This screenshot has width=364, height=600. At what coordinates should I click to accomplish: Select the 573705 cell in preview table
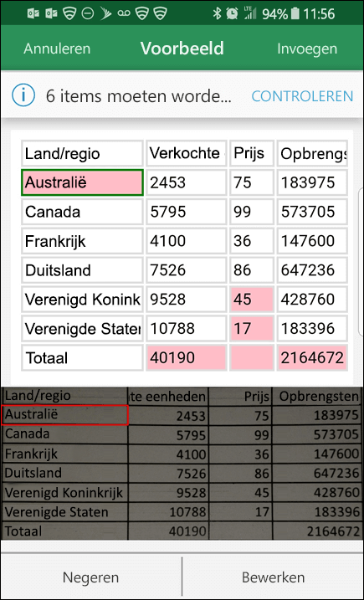point(312,212)
